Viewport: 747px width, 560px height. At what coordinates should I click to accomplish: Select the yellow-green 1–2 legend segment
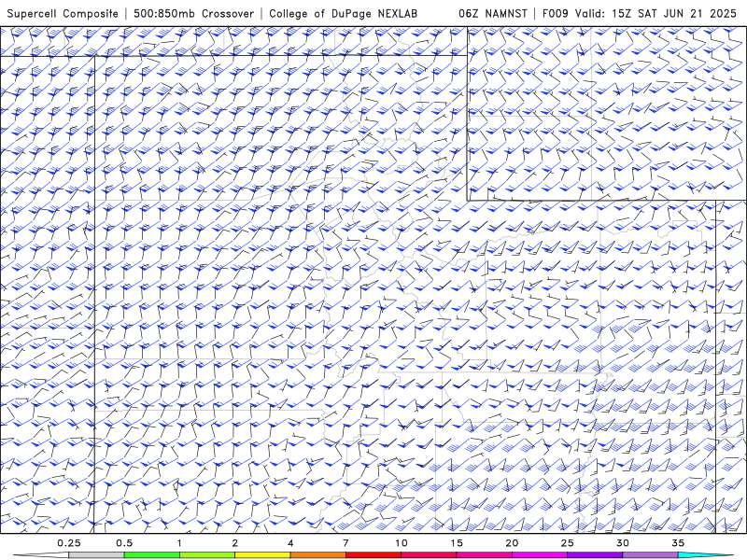(207, 555)
